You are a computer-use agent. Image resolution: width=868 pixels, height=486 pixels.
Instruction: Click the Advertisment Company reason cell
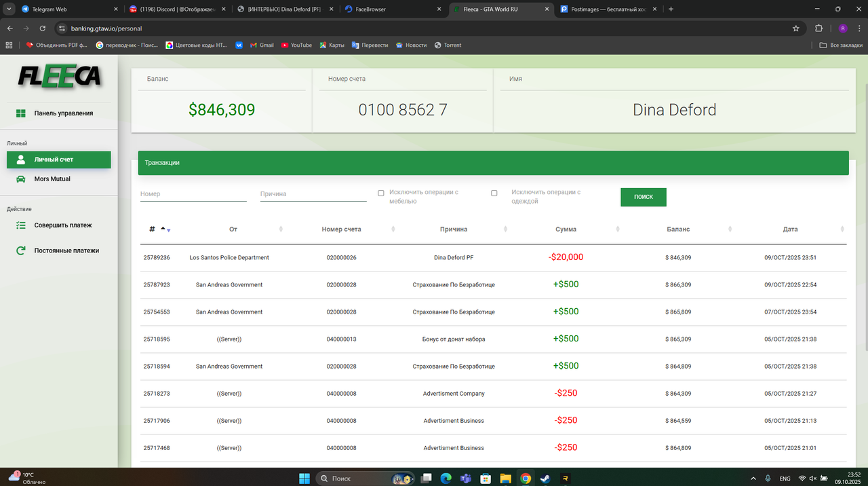click(454, 394)
